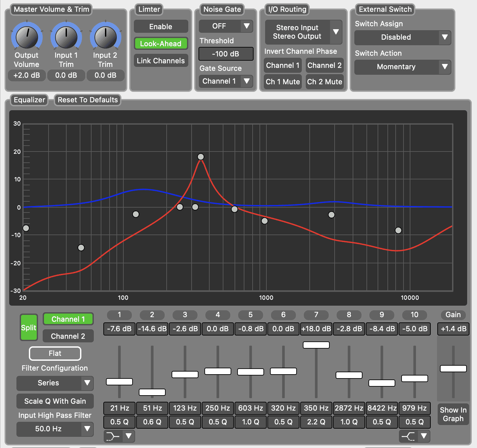Image resolution: width=477 pixels, height=448 pixels.
Task: Click the Flat EQ button
Action: (55, 354)
